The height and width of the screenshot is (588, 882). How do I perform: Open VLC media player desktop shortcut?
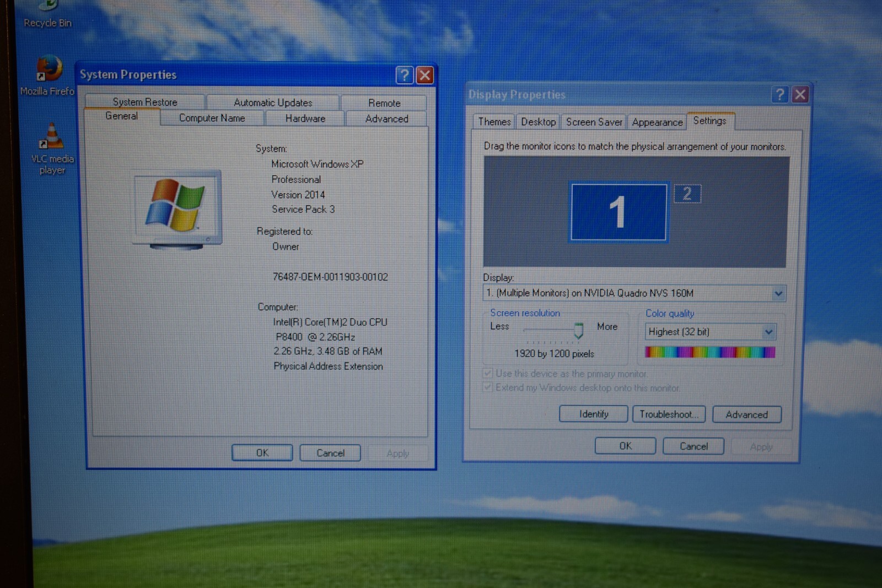(52, 149)
